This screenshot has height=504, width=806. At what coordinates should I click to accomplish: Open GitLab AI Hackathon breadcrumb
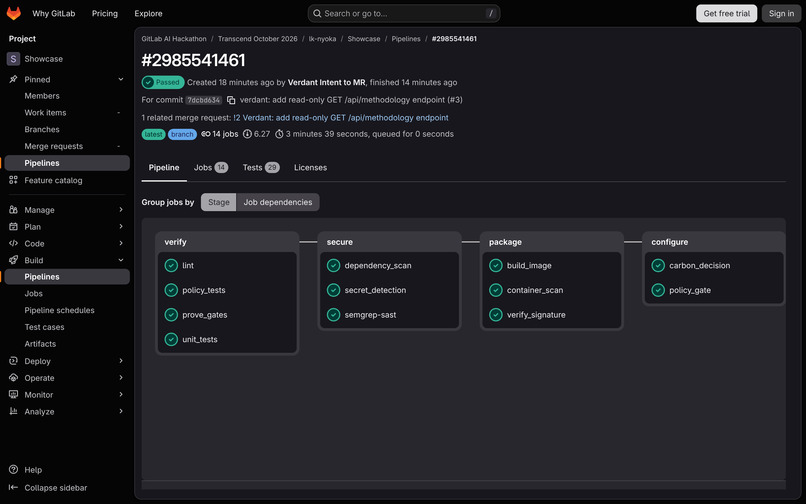click(174, 39)
